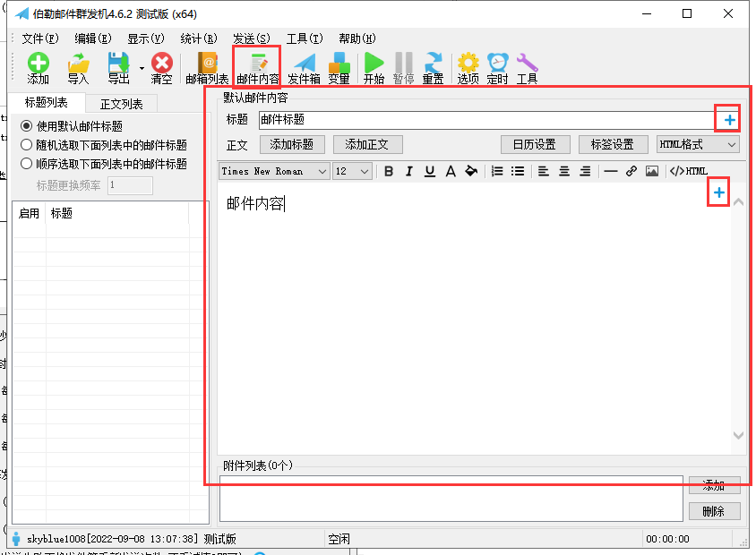
Task: Click the 邮件标题 subject input field
Action: click(x=486, y=119)
